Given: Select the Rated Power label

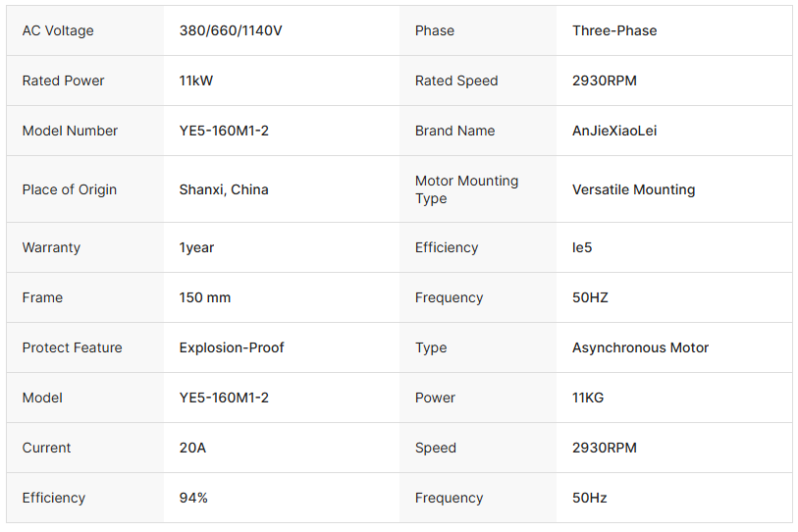Looking at the screenshot, I should pyautogui.click(x=63, y=80).
